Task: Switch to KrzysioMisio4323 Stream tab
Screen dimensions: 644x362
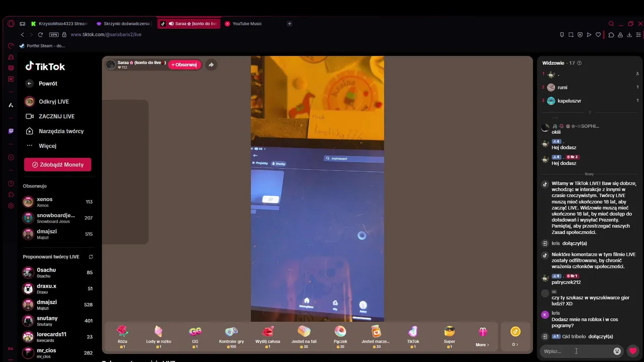Action: 59,24
